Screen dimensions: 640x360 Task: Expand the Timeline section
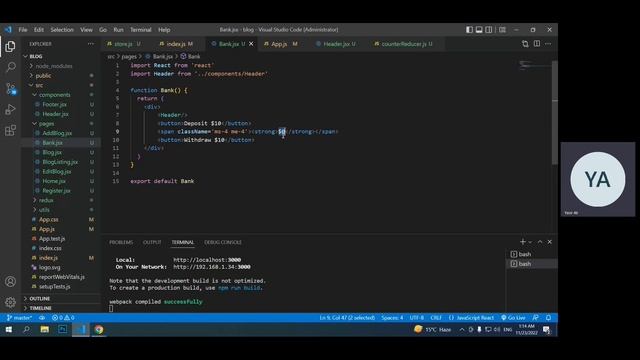click(x=40, y=308)
